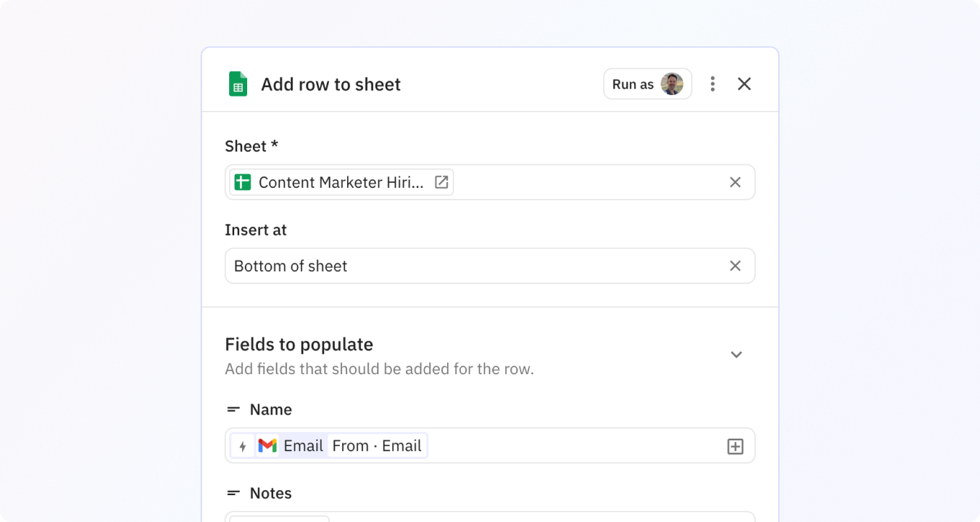The image size is (980, 522).
Task: Clear the Insert at value
Action: click(735, 266)
